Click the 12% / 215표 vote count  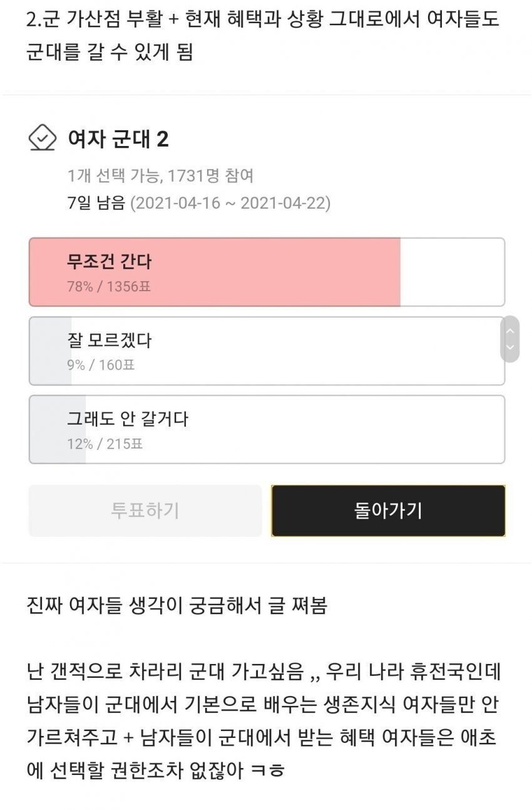[105, 444]
